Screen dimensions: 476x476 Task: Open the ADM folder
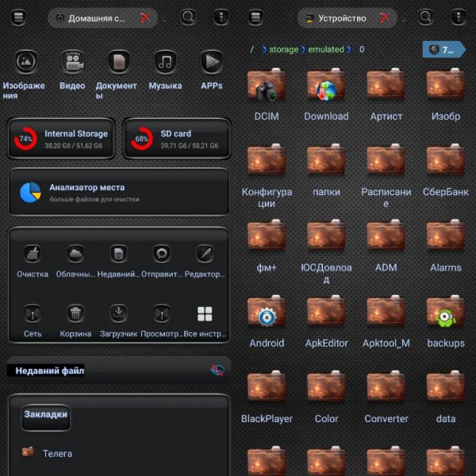(x=386, y=236)
